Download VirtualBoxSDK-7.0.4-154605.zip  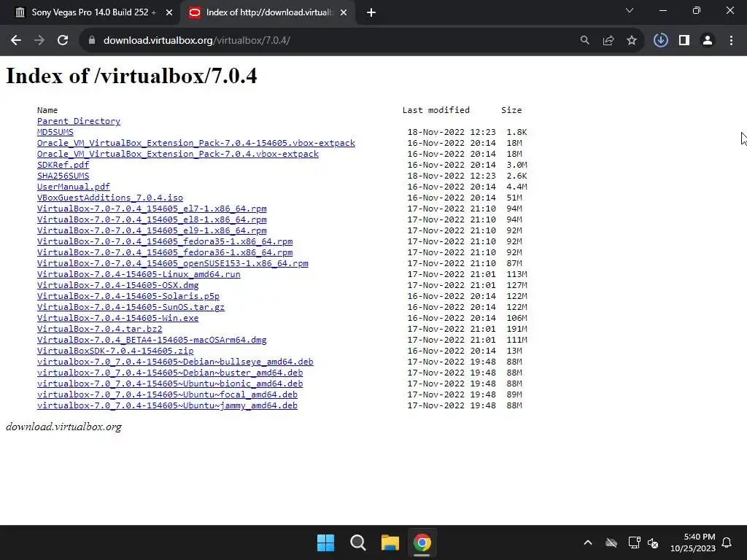115,351
